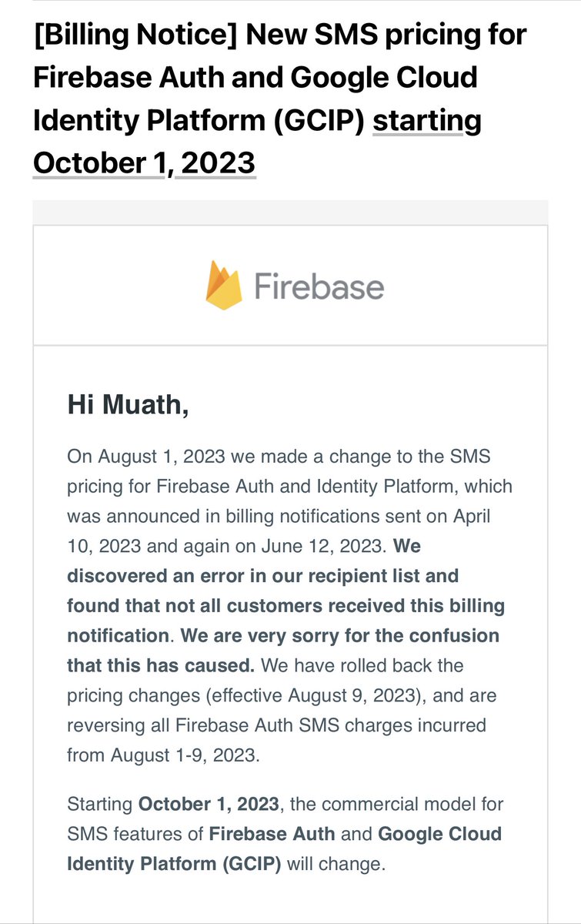
Task: Tap 'On August 1, 2023' at paragraph start
Action: tap(146, 457)
